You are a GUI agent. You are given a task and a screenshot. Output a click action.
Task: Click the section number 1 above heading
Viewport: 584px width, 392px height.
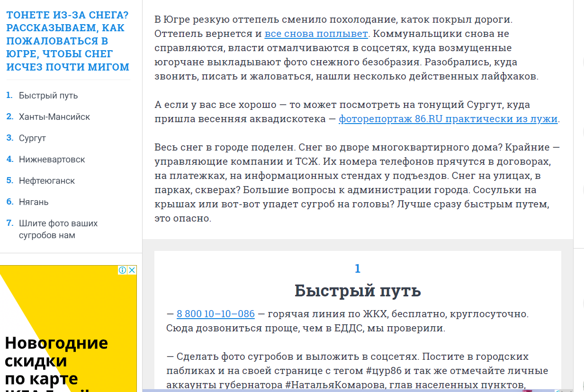coord(358,269)
